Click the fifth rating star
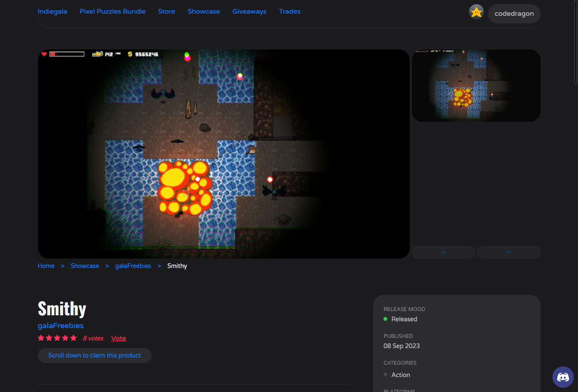This screenshot has width=578, height=392. click(73, 338)
